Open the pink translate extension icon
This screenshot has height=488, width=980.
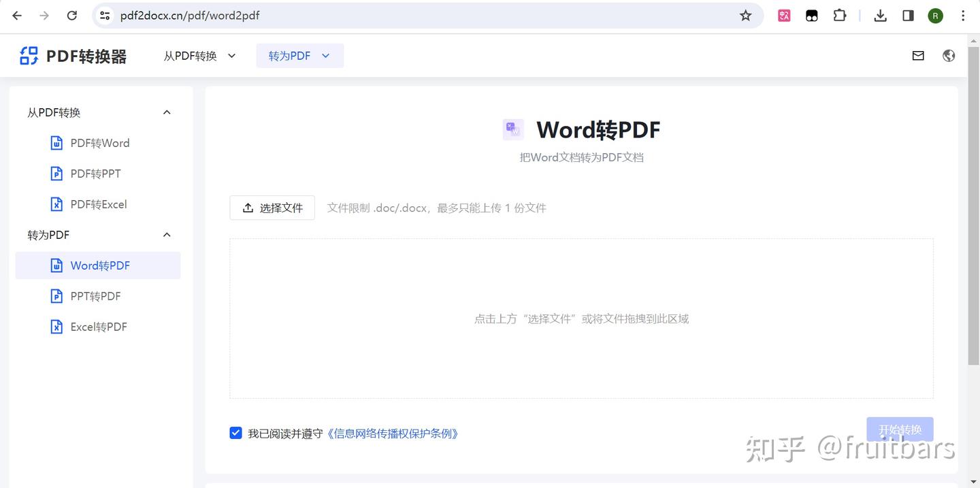(x=784, y=16)
